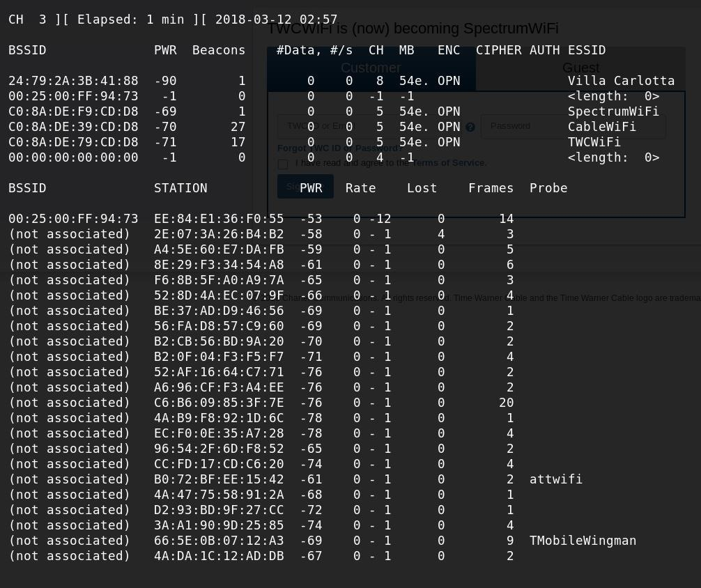
Task: Click station 'BE:37:AD:D9:46:56'
Action: (x=219, y=311)
